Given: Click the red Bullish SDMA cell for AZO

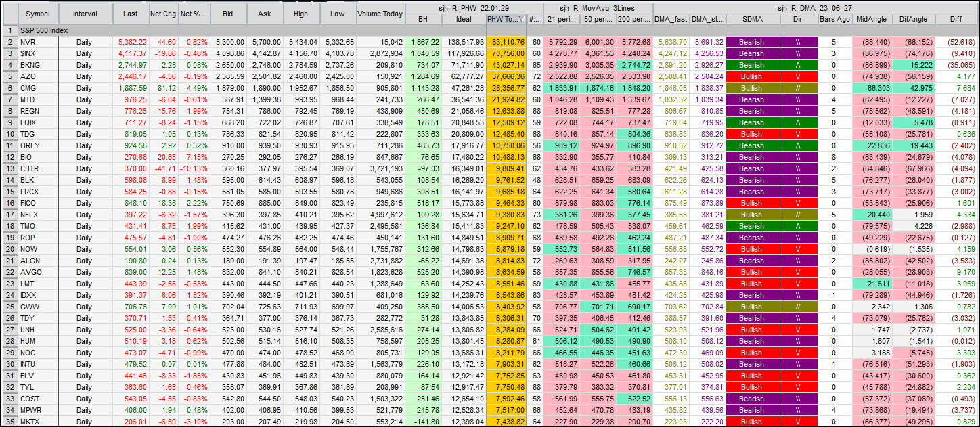Looking at the screenshot, I should click(752, 76).
